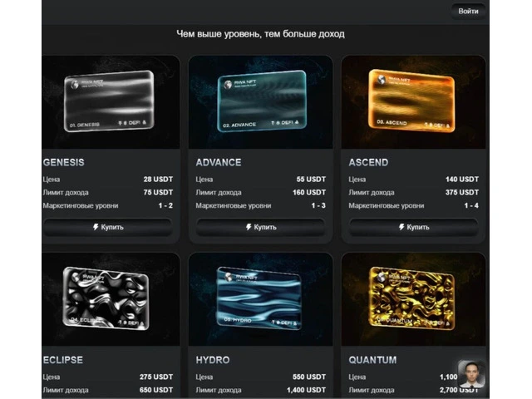Screen dimensions: 532x399
Task: Open the chrome ECLIPSE card image
Action: [x=106, y=298]
